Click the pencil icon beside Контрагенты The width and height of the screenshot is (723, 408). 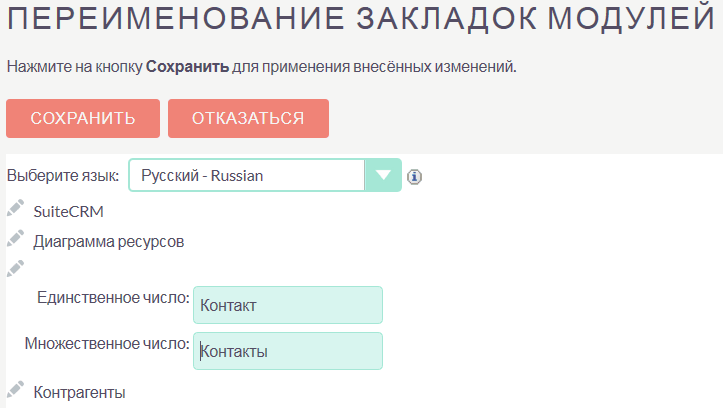point(15,390)
